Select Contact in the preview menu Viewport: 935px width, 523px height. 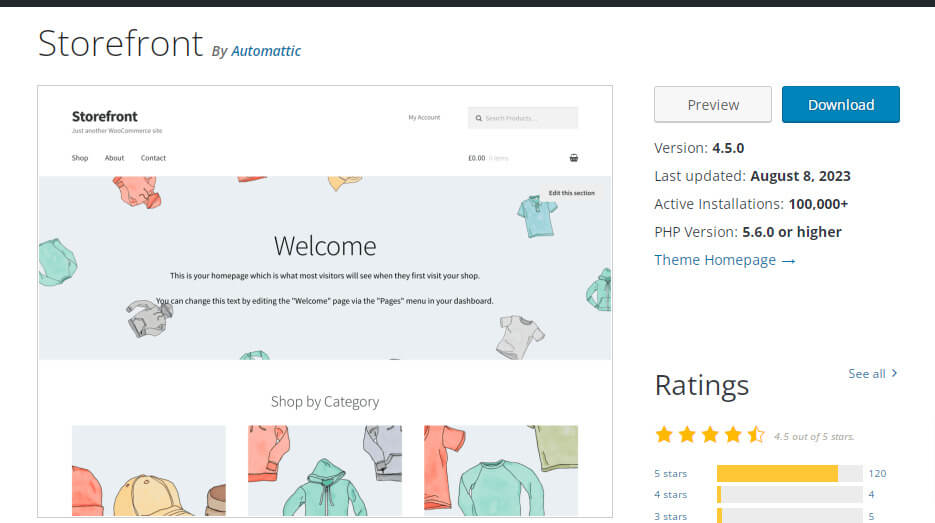tap(153, 158)
